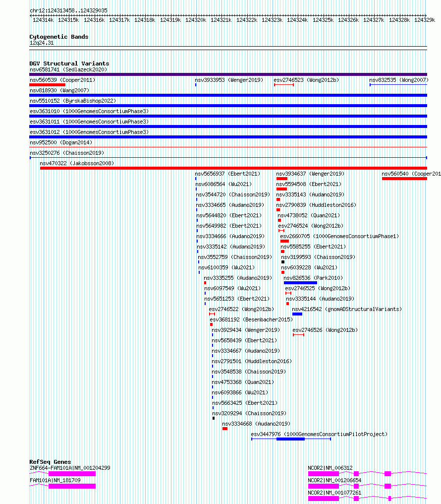The image size is (441, 504).
Task: Click nsv560540 (Cooper2011) variant label
Action: pos(411,174)
